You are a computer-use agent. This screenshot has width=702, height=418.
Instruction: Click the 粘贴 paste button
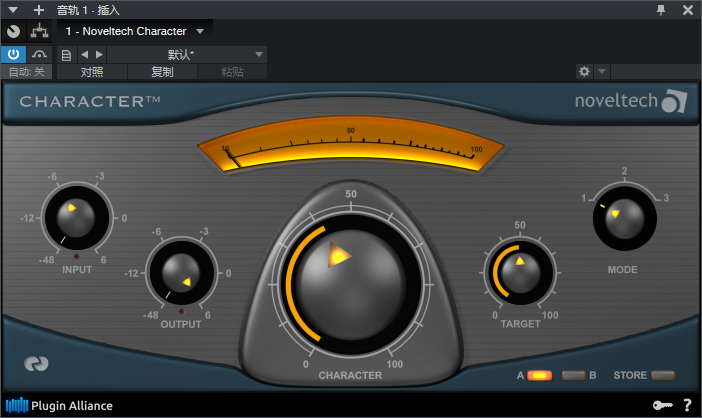click(x=232, y=72)
